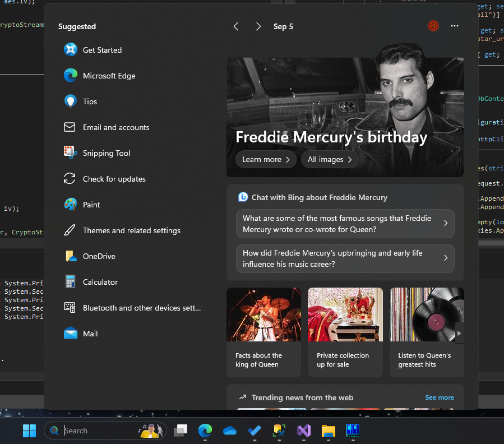The image size is (504, 444).
Task: Open Microsoft Edge from the taskbar
Action: click(x=205, y=431)
